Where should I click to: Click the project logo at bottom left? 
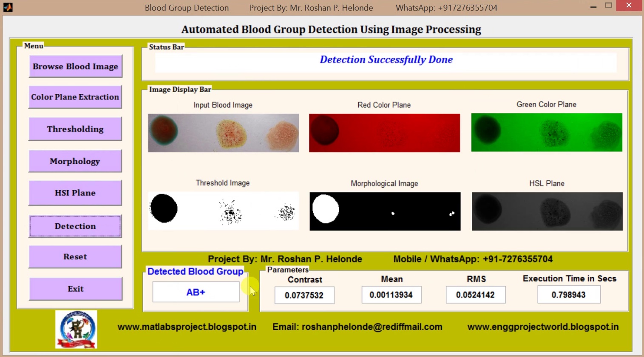tap(76, 329)
